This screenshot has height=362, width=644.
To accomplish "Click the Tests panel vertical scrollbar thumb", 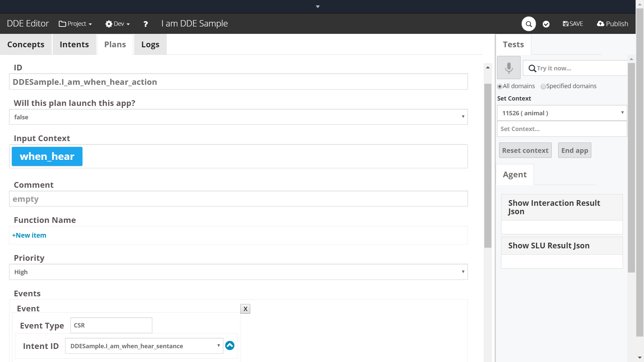I will click(631, 168).
